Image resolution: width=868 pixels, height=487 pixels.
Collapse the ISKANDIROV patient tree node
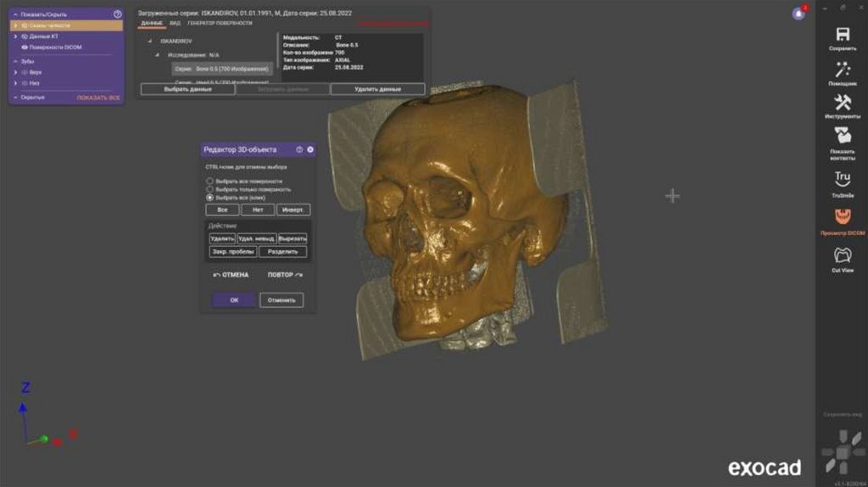pyautogui.click(x=150, y=41)
